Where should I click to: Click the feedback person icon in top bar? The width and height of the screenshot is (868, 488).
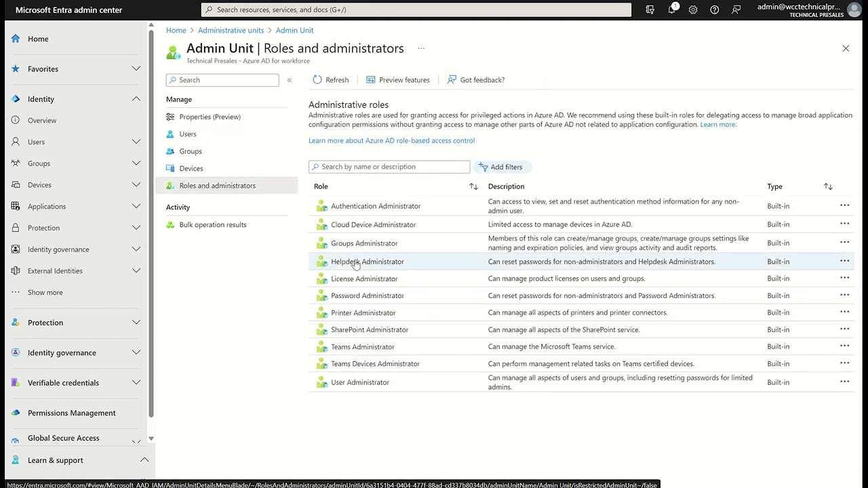click(736, 9)
